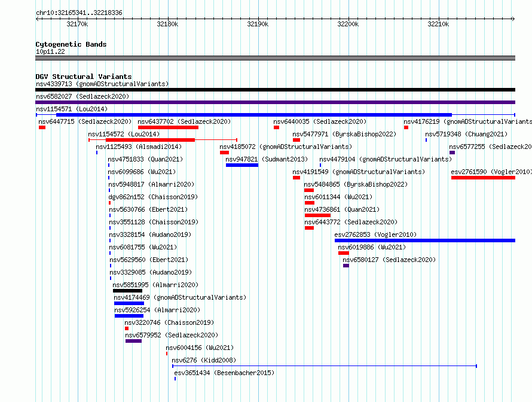Image resolution: width=532 pixels, height=402 pixels.
Task: Select dgv862n152 (Chaisson2019) label
Action: coord(153,197)
